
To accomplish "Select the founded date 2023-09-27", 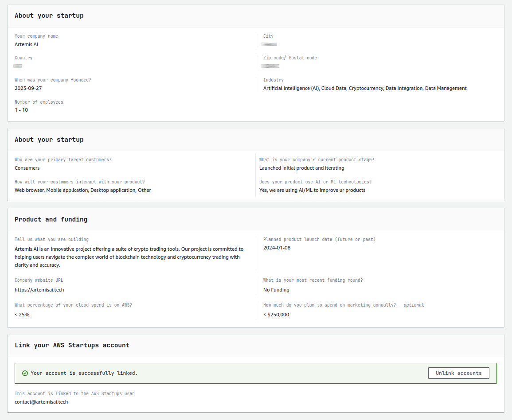I will (x=28, y=88).
